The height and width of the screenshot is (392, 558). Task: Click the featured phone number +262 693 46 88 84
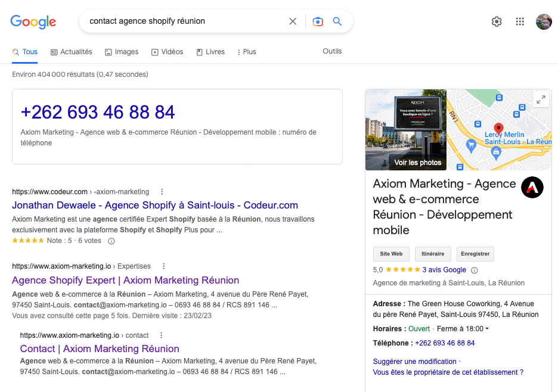[x=98, y=112]
